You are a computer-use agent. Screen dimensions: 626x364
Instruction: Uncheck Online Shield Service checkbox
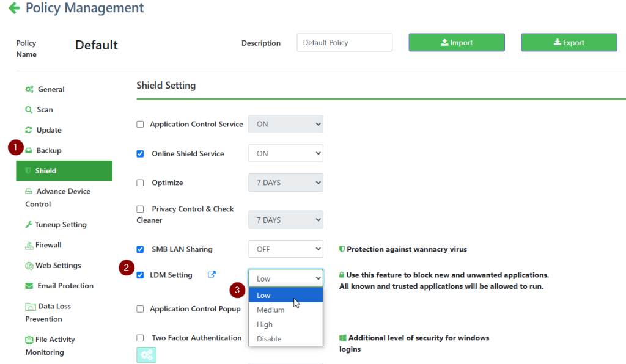click(140, 154)
